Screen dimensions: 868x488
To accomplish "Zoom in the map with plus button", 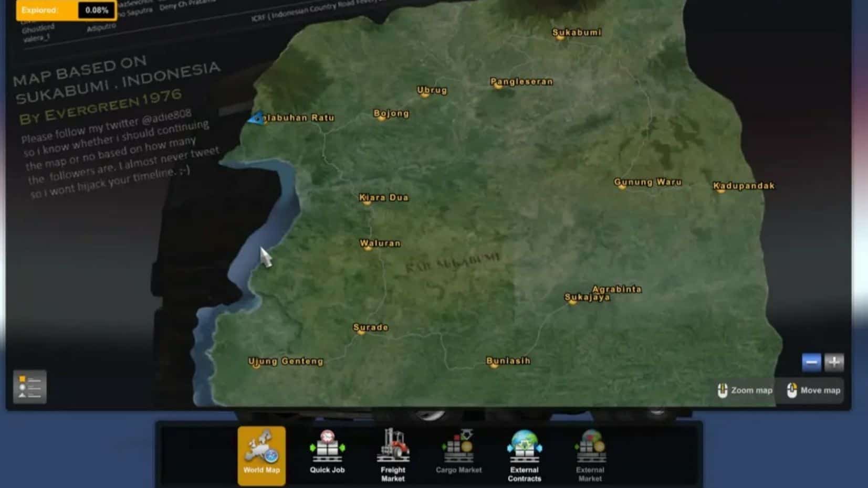I will (834, 362).
